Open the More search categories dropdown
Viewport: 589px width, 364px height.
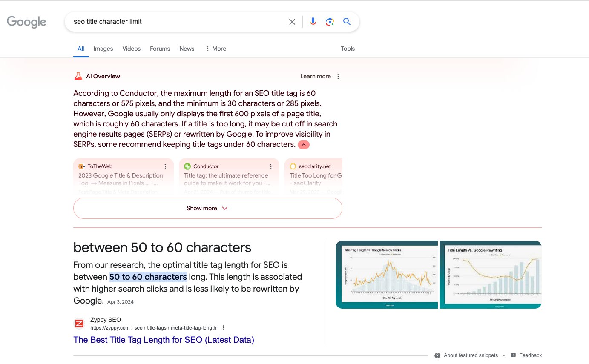(x=215, y=49)
